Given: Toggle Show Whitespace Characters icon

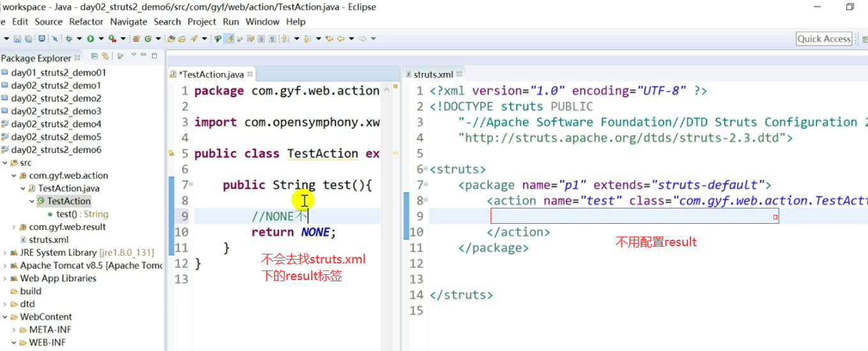Looking at the screenshot, I should [271, 39].
